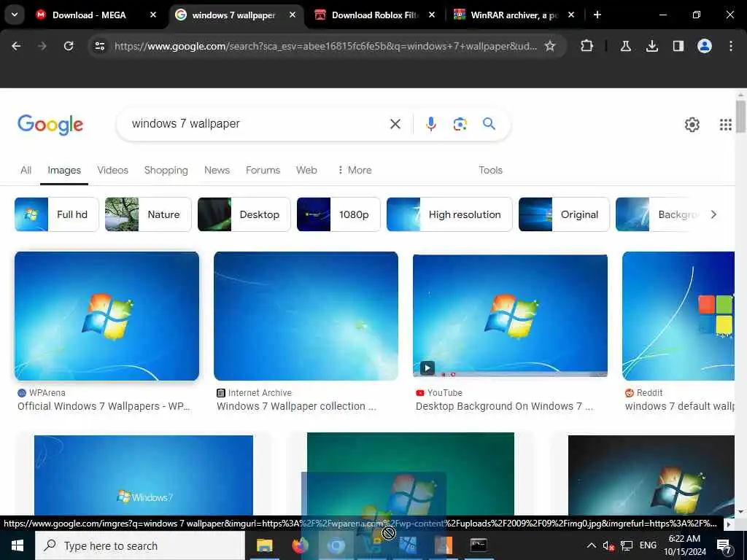Go back to the previous page

coord(16,46)
